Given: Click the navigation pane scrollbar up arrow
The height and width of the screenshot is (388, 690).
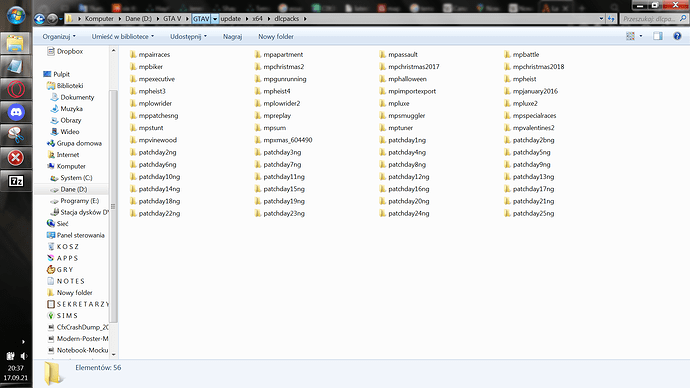Looking at the screenshot, I should (114, 51).
